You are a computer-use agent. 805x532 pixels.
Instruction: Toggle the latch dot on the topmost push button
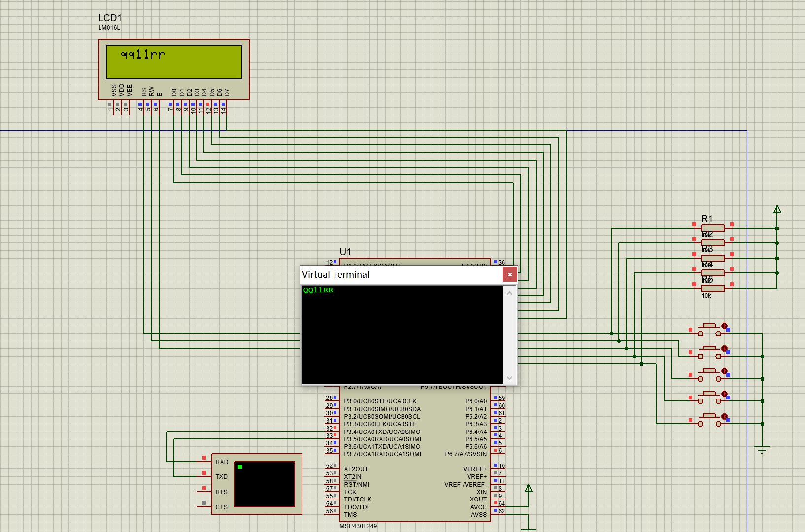724,326
